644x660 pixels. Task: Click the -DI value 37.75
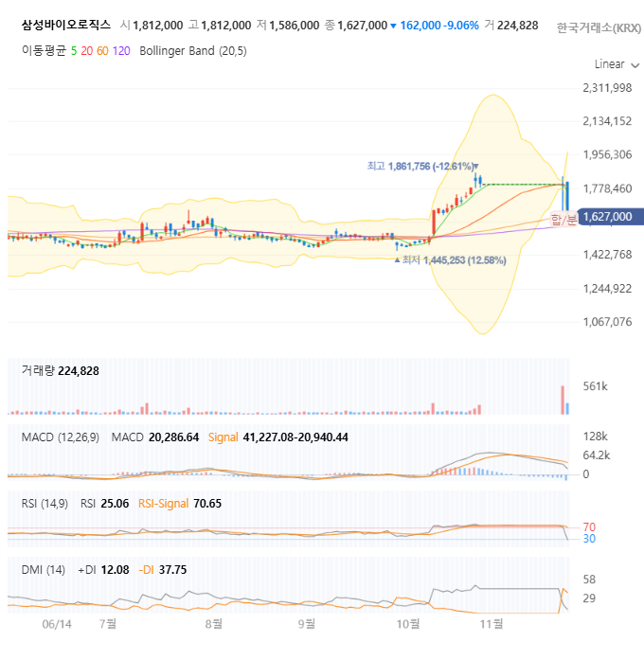click(x=172, y=570)
